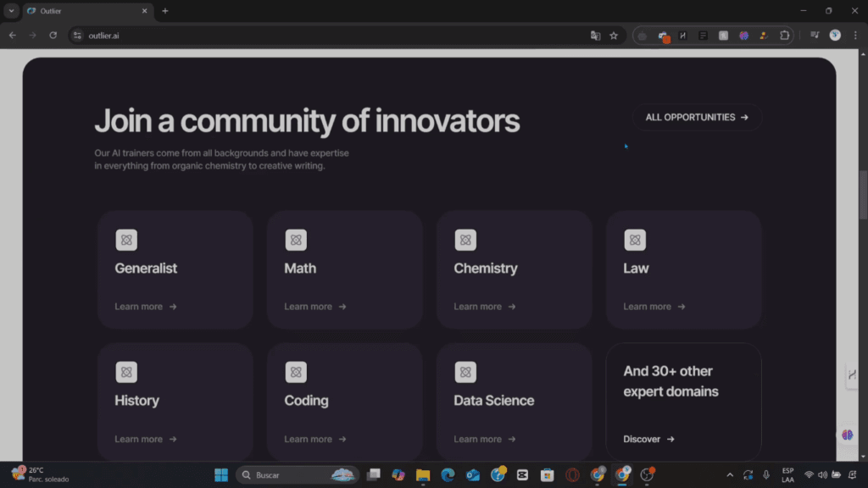Click the Law card's square logo icon

(634, 240)
